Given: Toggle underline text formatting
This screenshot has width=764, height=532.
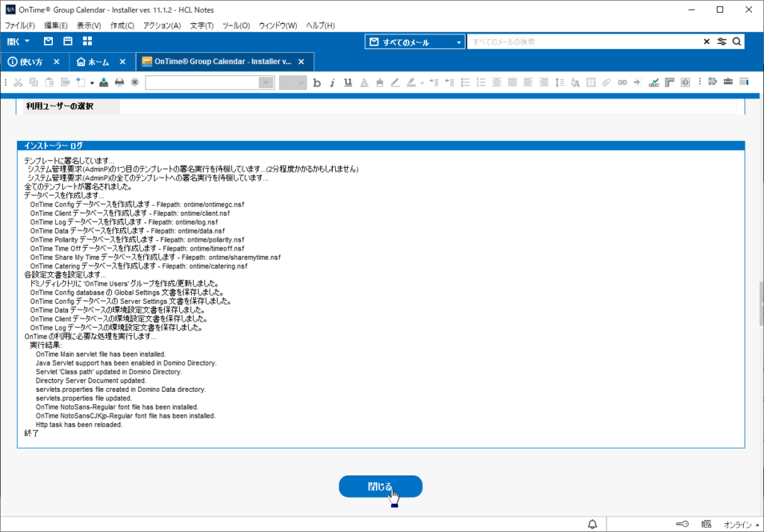Looking at the screenshot, I should (x=348, y=82).
